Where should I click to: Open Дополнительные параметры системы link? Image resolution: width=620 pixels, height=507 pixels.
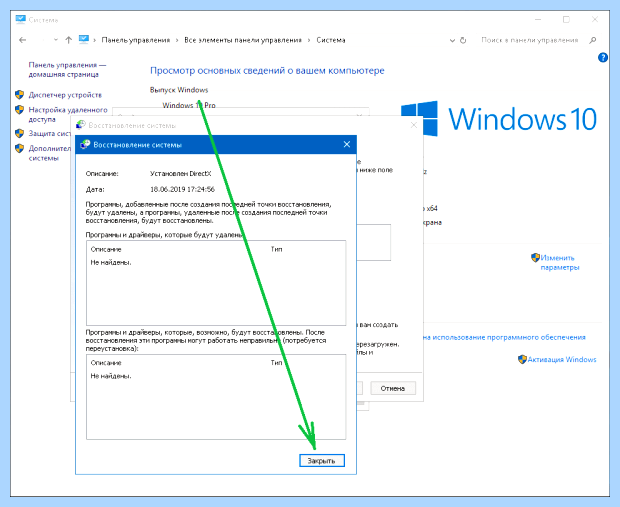[x=50, y=153]
